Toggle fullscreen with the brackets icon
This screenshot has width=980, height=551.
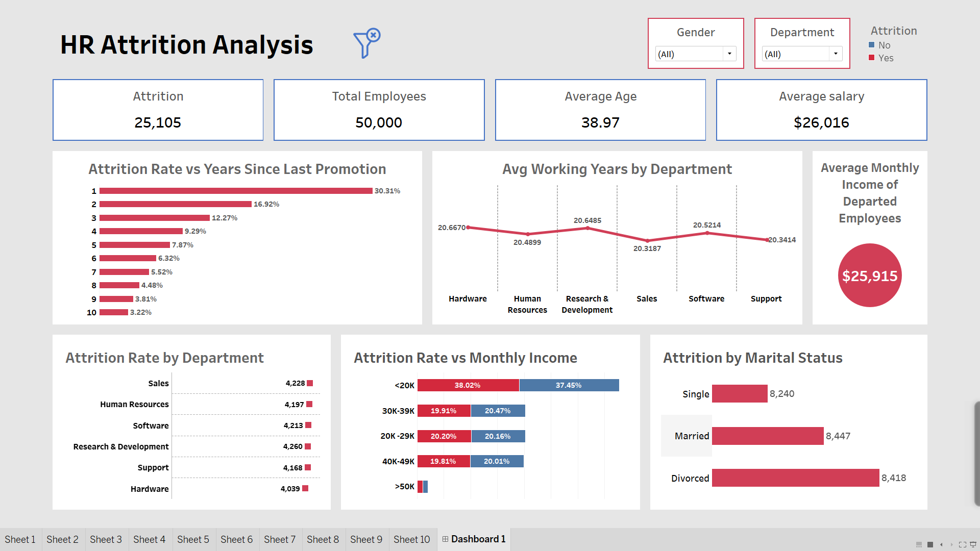click(963, 544)
